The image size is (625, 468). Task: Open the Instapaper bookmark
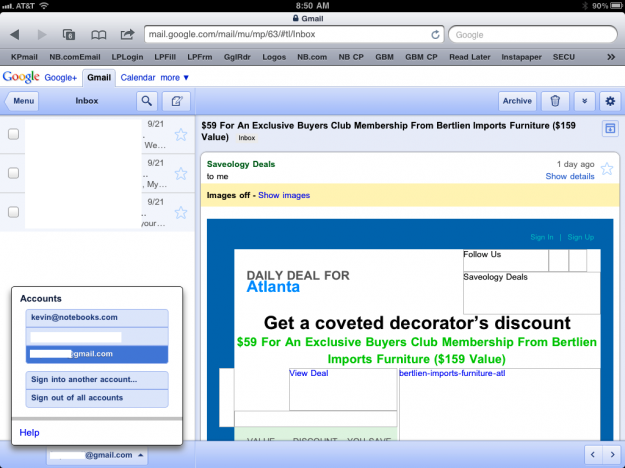point(521,57)
